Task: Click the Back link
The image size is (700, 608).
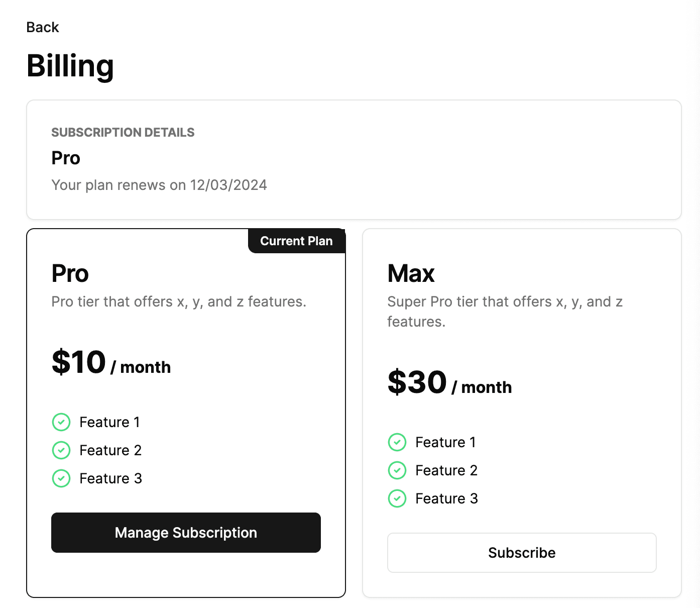Action: point(43,27)
